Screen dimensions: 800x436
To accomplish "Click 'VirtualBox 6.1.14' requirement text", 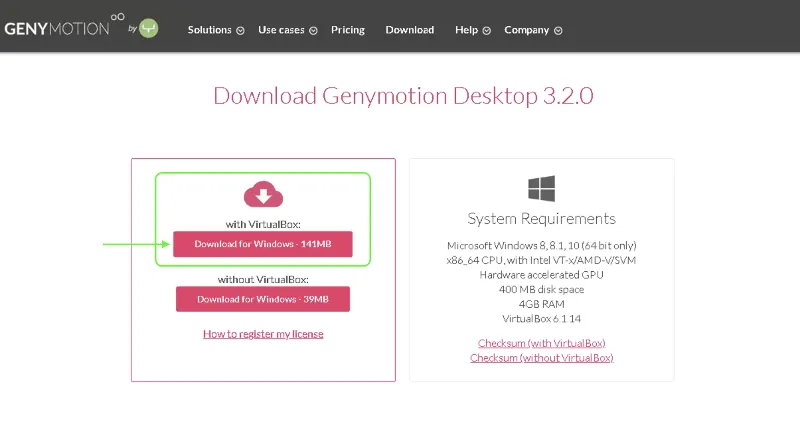I will pyautogui.click(x=541, y=319).
